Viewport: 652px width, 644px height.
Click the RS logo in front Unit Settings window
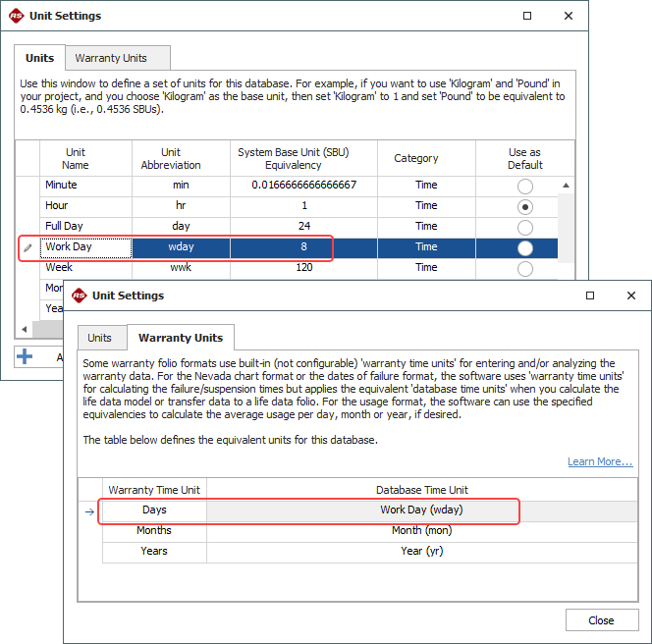click(x=77, y=295)
